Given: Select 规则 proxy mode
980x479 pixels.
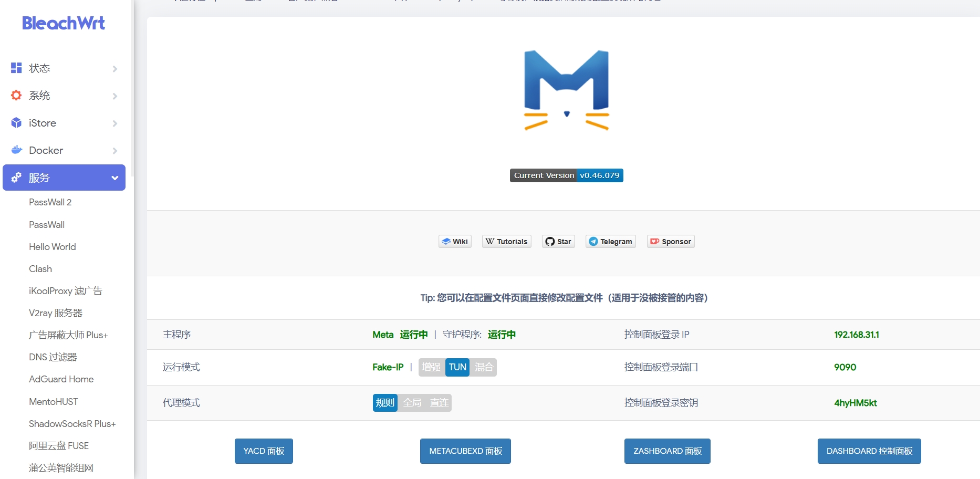Looking at the screenshot, I should click(385, 403).
